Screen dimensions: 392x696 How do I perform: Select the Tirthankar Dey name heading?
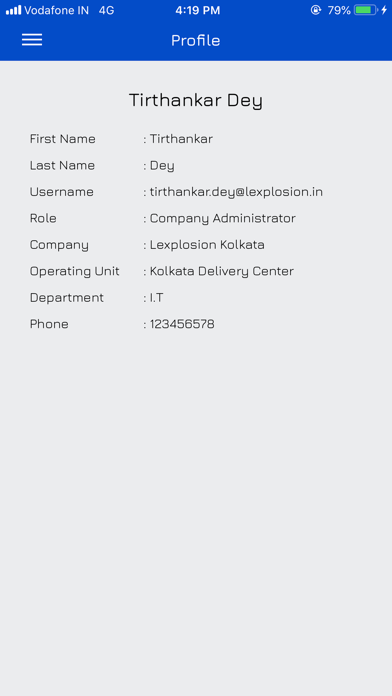(x=196, y=101)
